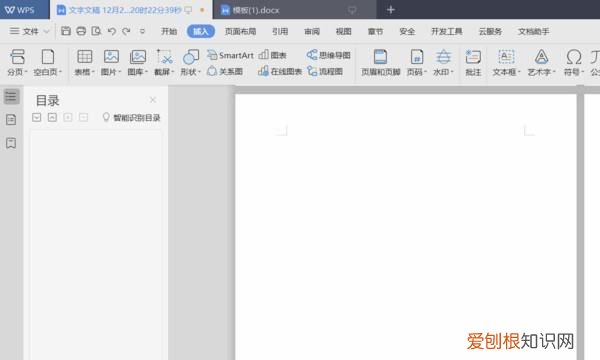
Task: Open the 空白页 blank page dropdown
Action: pyautogui.click(x=48, y=72)
